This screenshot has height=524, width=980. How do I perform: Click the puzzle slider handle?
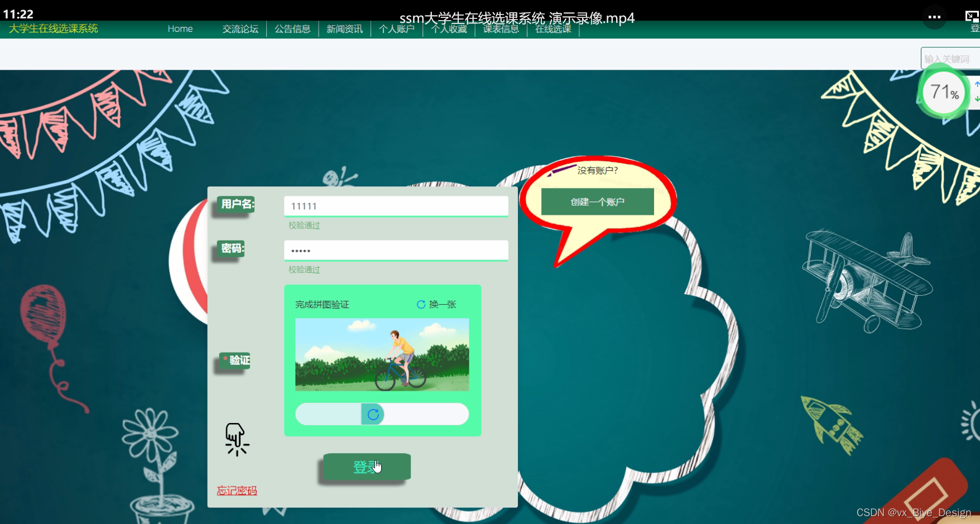click(373, 414)
